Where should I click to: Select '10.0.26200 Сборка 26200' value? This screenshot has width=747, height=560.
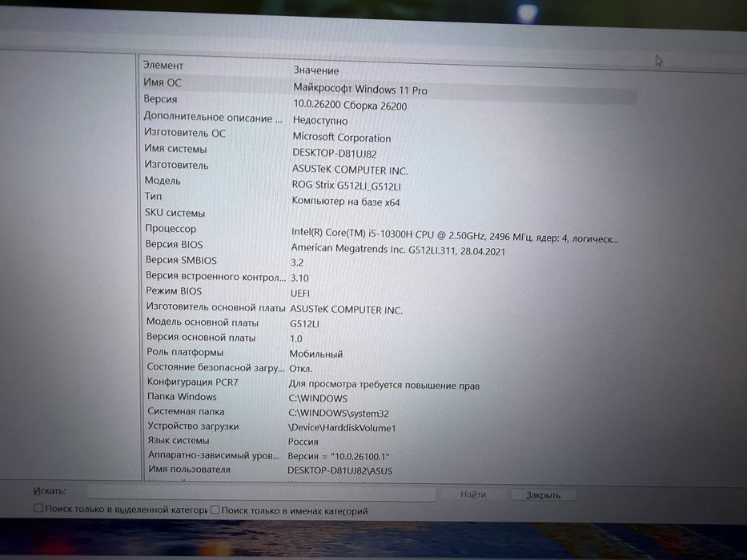[350, 106]
